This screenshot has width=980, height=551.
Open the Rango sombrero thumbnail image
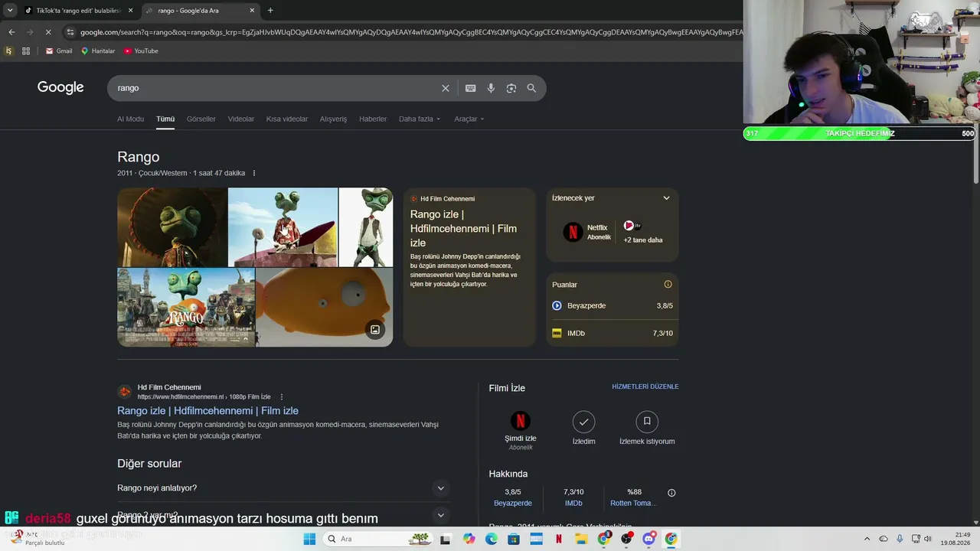172,227
